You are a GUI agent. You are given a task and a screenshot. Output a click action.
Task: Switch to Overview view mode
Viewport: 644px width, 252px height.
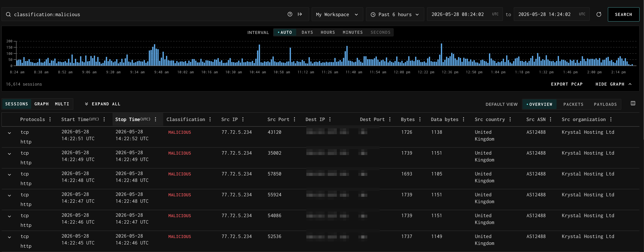click(x=539, y=104)
